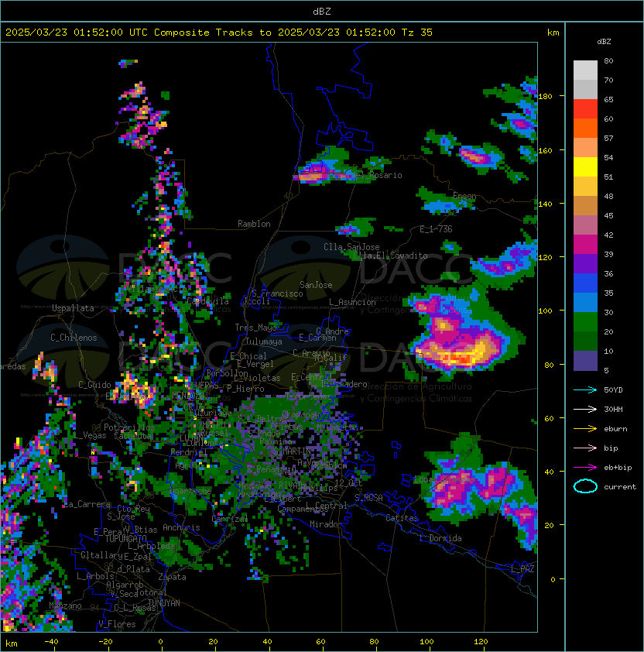Select the bright green 20–30 dBZ swatch
This screenshot has width=644, height=652.
585,322
